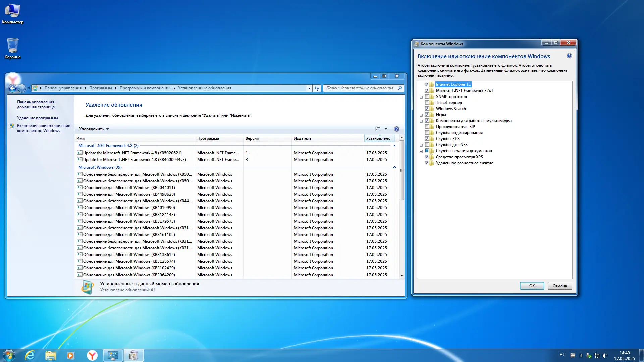Sort by the Издатель column header
This screenshot has width=644, height=362.
pos(303,138)
